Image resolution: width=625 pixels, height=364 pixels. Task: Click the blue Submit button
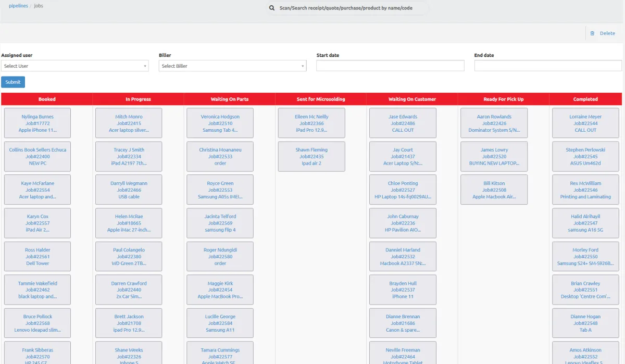click(x=13, y=82)
